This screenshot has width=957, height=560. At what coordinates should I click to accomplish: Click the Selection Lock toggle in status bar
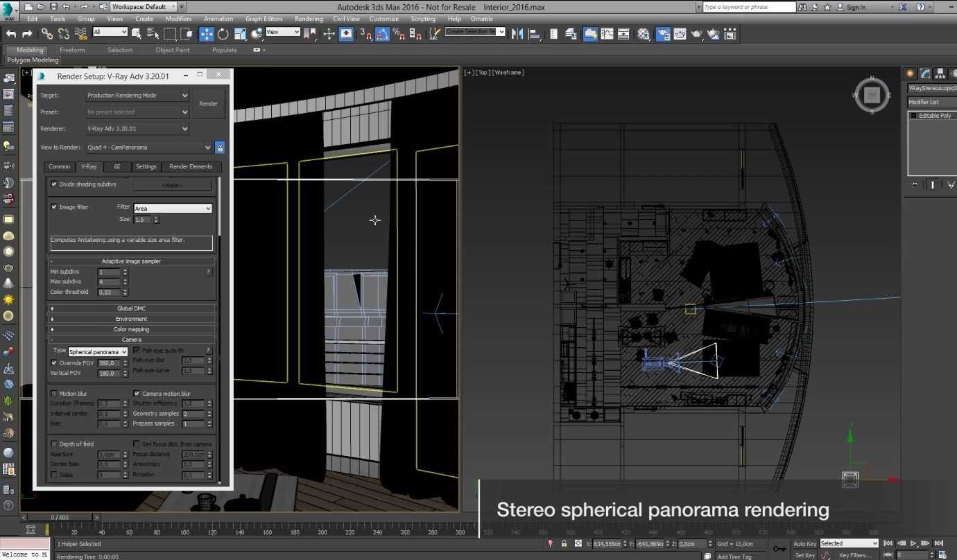point(564,544)
